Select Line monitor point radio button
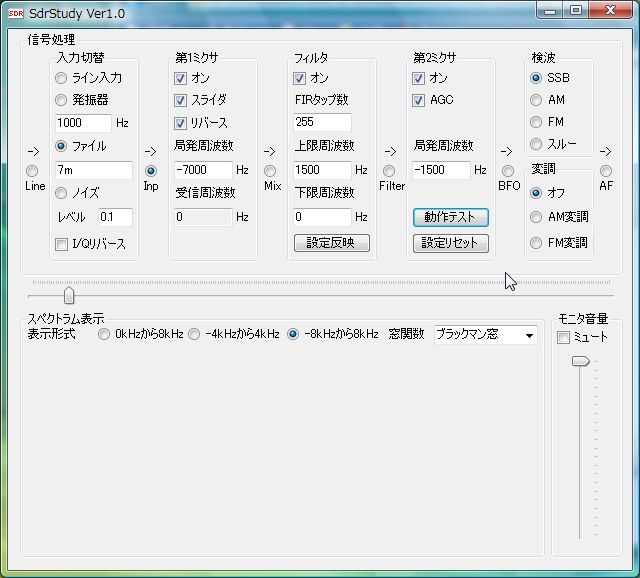This screenshot has height=578, width=640. pos(32,171)
